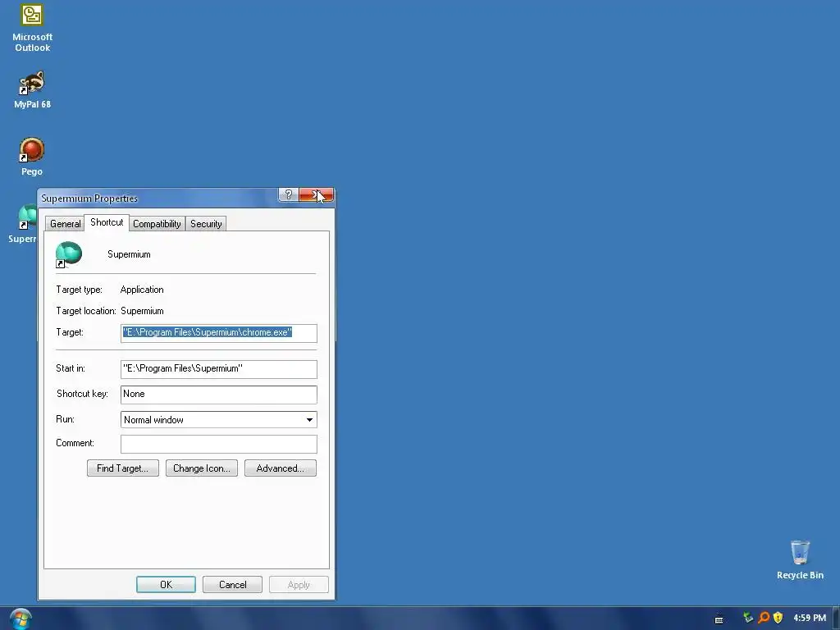The width and height of the screenshot is (840, 630).
Task: Click the Show Desktop strip at taskbar end
Action: (x=836, y=619)
